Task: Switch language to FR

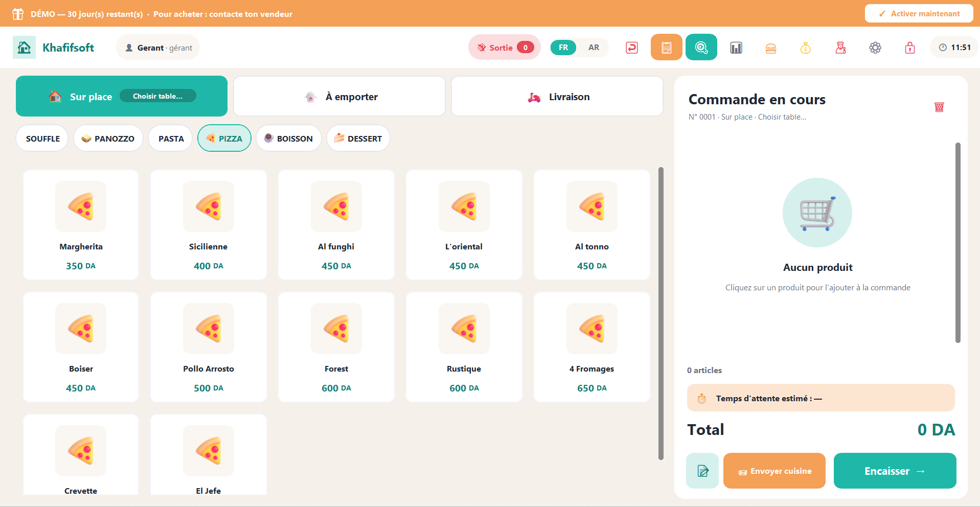Action: click(563, 48)
